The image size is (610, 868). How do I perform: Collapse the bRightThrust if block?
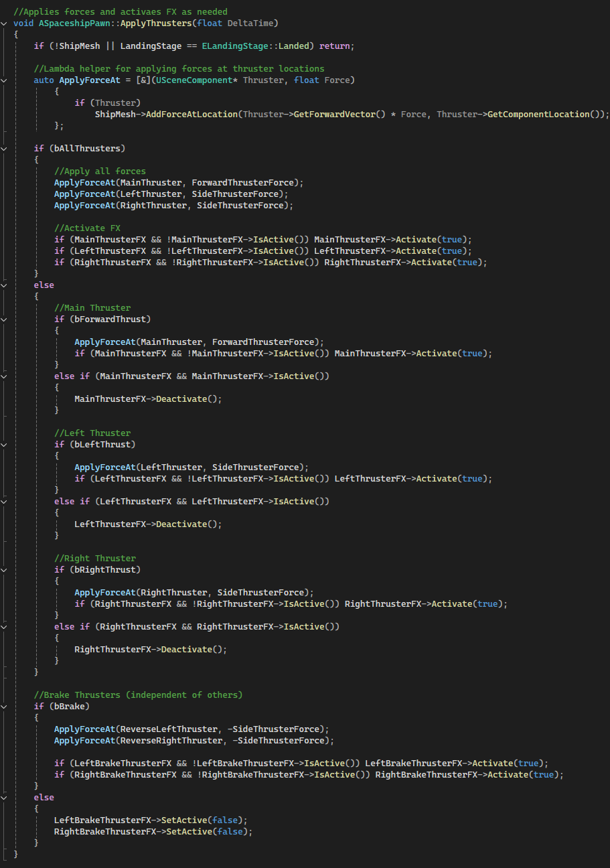[x=5, y=569]
